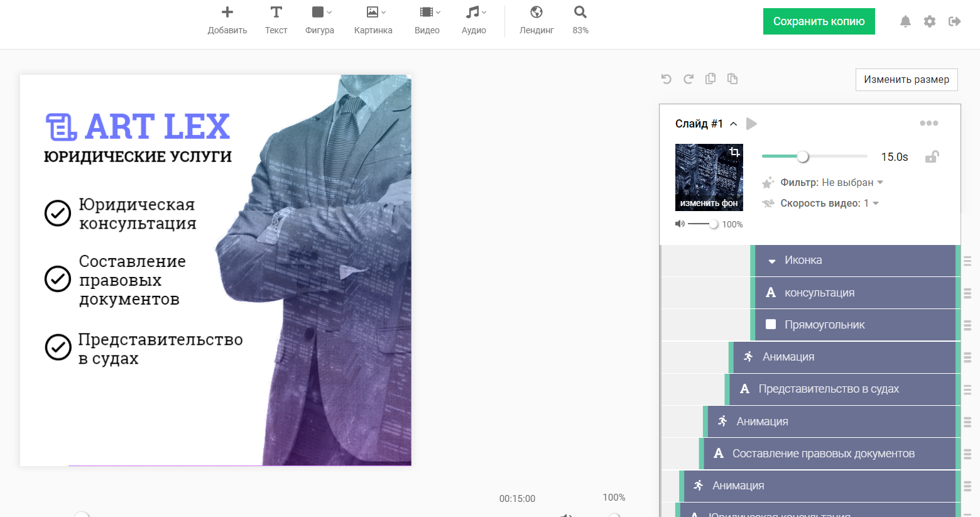Select Юридическая консультация text on canvas
Screen dimensions: 980x517
(x=137, y=214)
